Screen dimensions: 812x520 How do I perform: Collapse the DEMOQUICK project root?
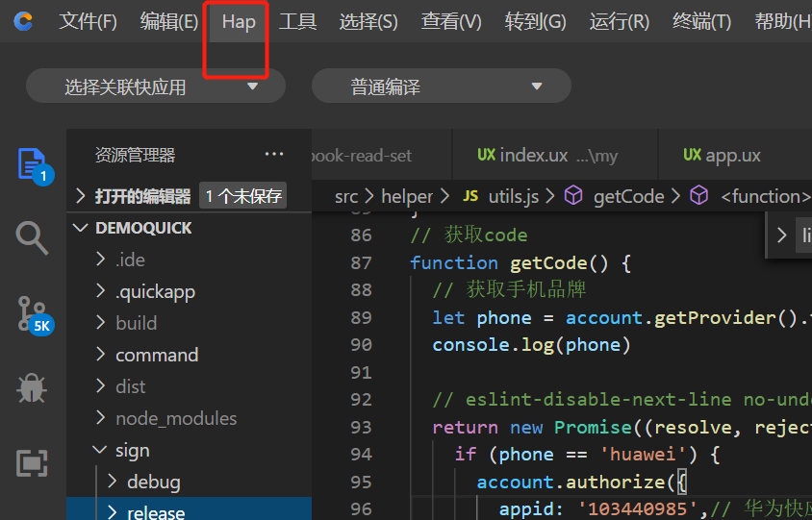tap(143, 228)
